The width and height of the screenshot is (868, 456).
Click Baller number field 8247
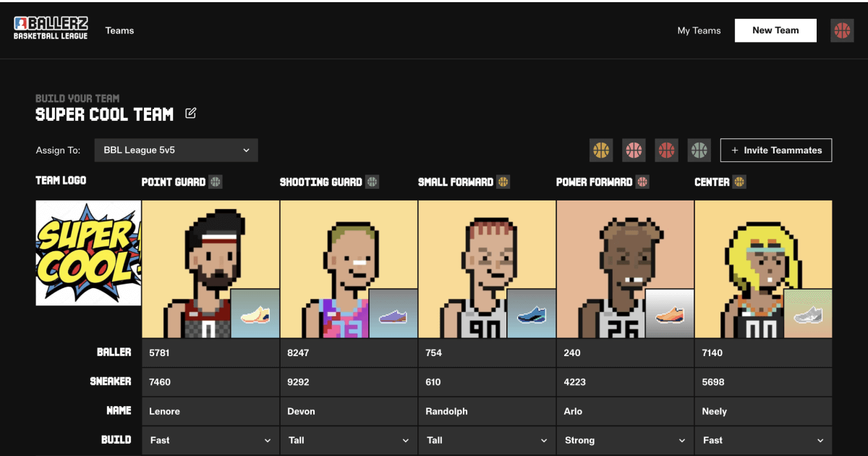(x=349, y=352)
